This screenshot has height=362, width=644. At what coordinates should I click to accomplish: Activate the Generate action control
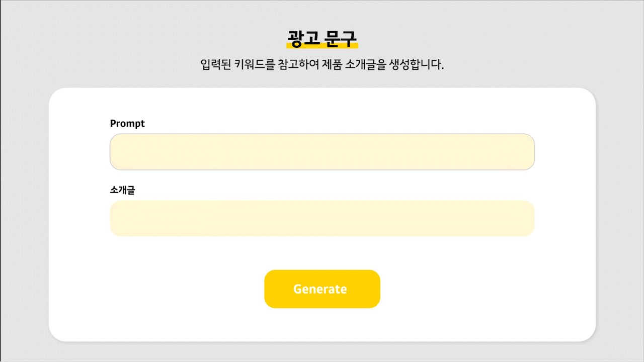(322, 289)
